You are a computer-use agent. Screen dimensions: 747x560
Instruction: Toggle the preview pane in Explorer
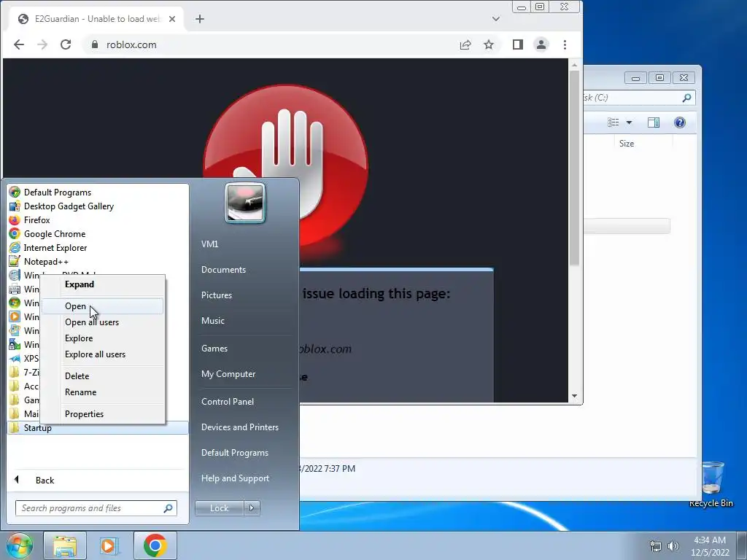[654, 122]
